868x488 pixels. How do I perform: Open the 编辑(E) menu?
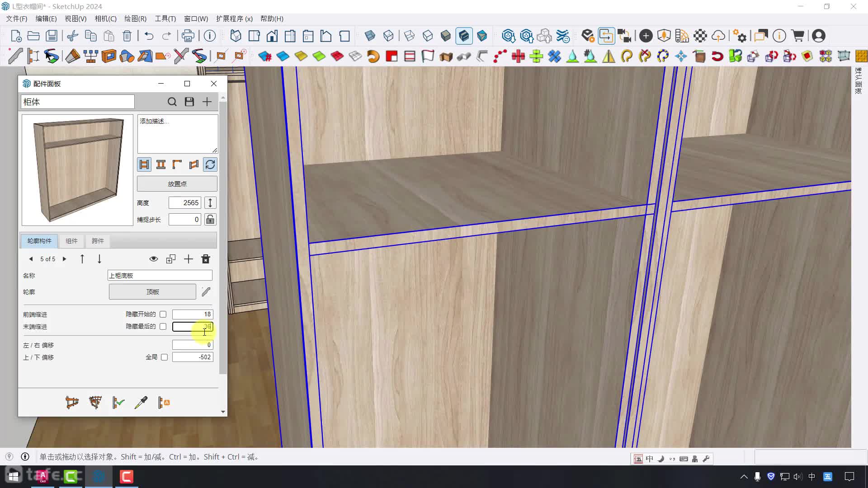click(46, 19)
